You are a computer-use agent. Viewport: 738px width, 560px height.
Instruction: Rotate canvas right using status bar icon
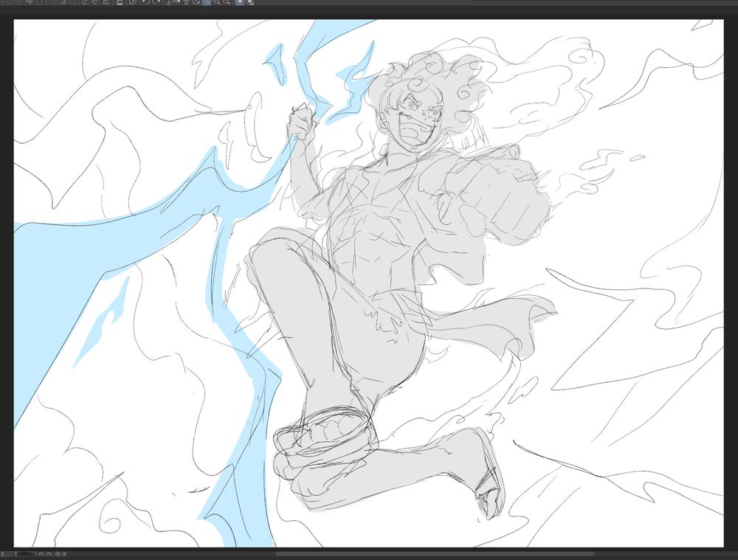[x=49, y=554]
